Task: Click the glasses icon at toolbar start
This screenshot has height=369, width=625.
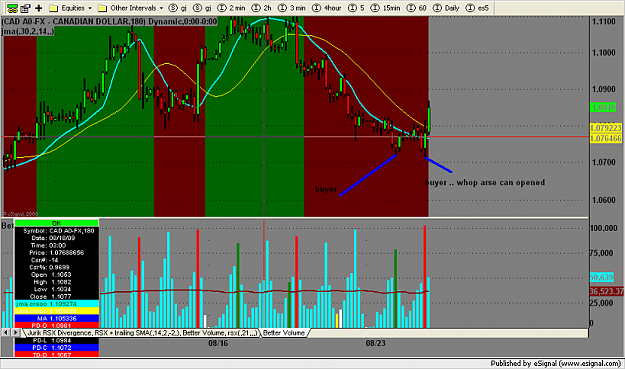Action: [12, 8]
